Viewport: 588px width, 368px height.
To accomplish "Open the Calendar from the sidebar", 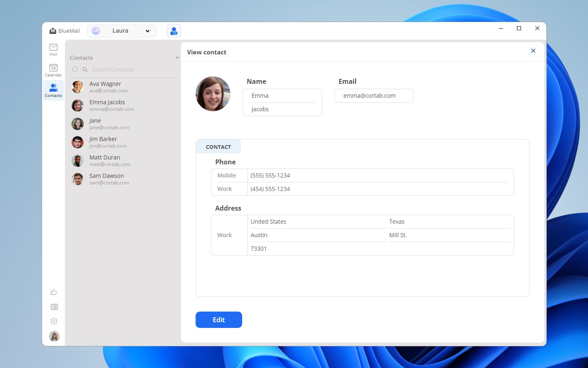I will point(53,70).
